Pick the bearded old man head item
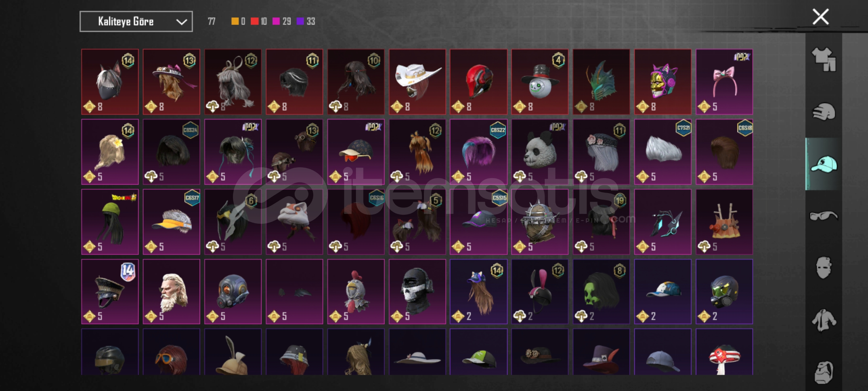 tap(171, 291)
